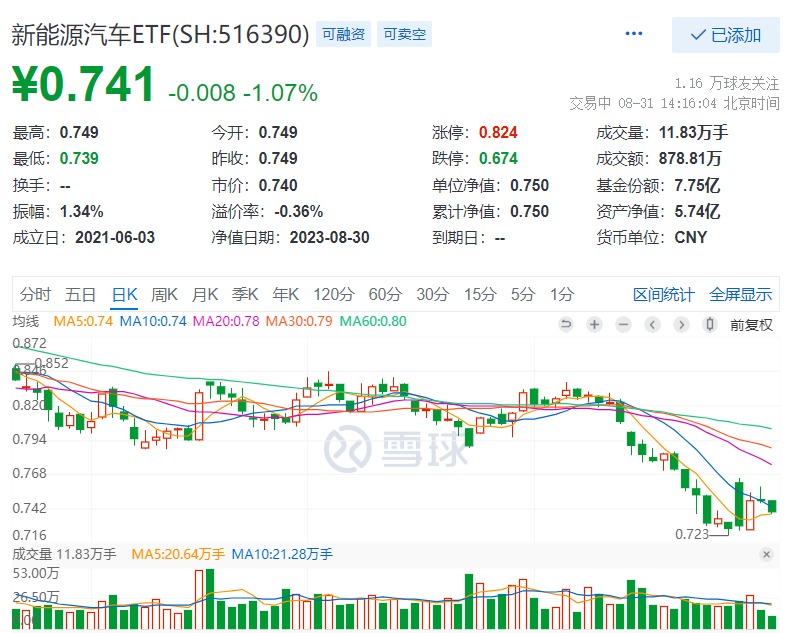Click the 可卖空 tag

tap(404, 34)
